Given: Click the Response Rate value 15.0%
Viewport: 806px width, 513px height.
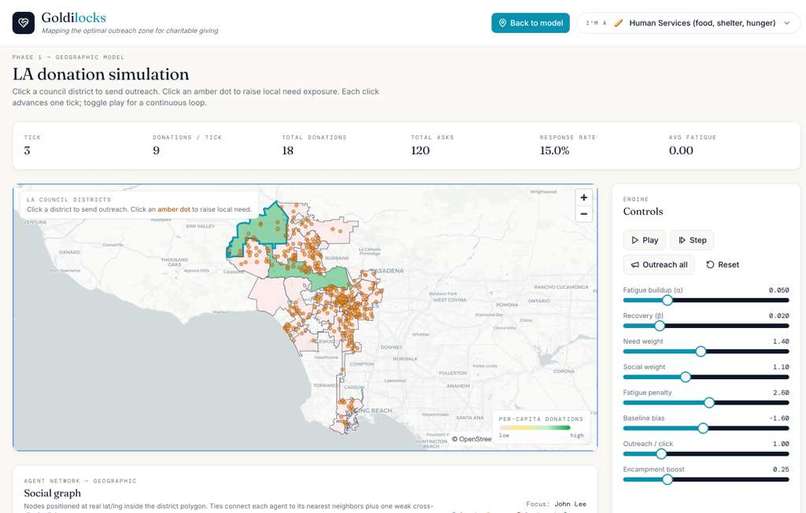Looking at the screenshot, I should point(554,151).
